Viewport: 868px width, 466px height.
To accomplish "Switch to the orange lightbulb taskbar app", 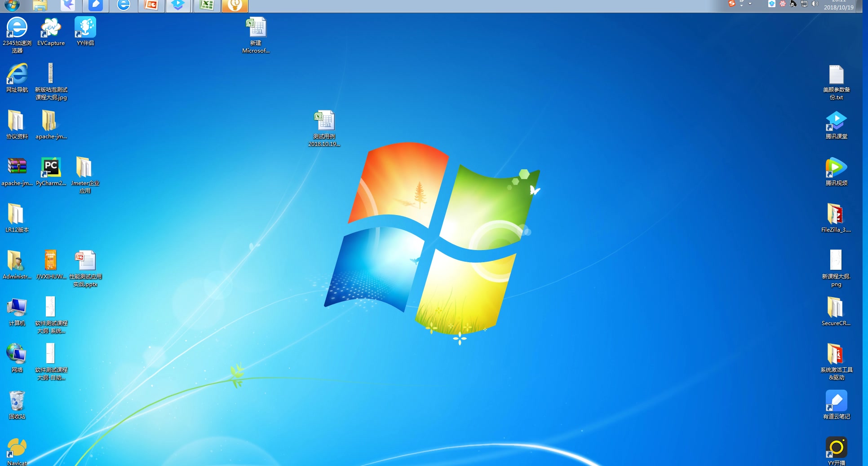I will pyautogui.click(x=235, y=5).
